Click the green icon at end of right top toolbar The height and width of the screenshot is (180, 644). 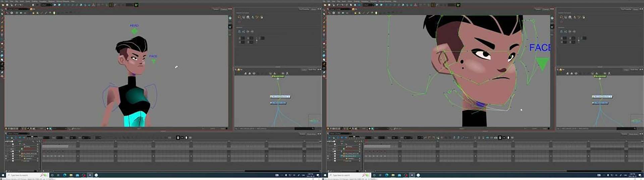[459, 5]
